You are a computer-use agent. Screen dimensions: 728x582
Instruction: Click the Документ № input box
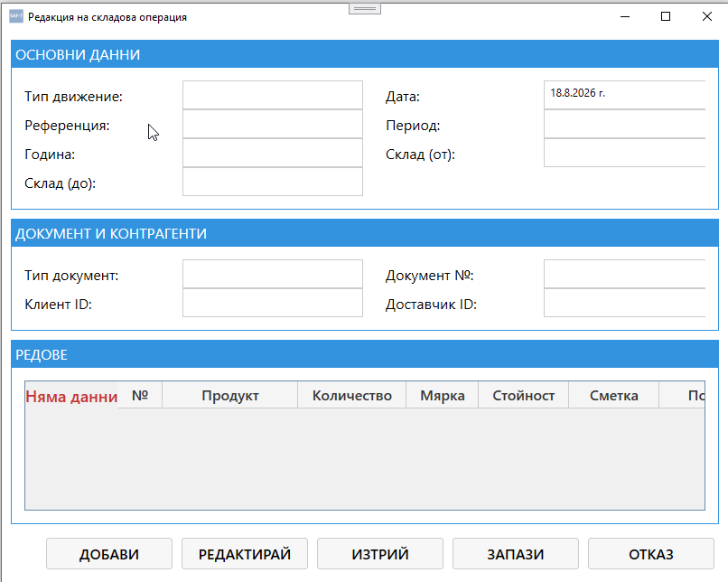point(624,274)
